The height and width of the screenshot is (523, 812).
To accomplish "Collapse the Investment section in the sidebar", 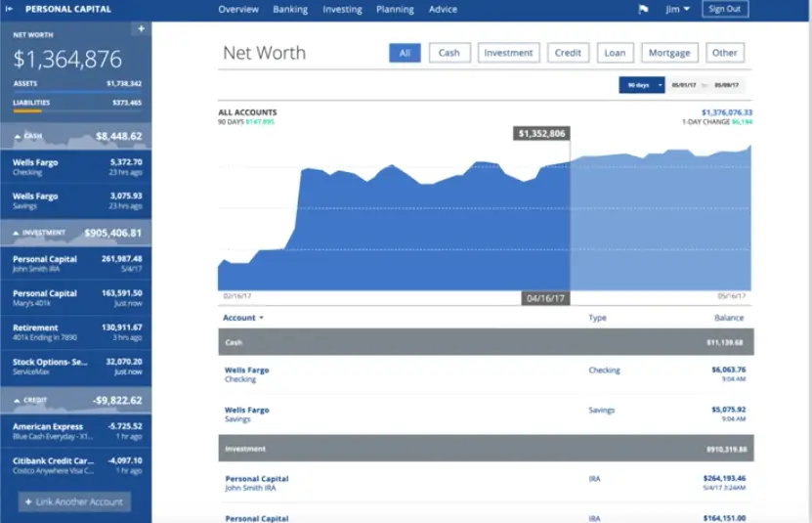I will click(17, 234).
